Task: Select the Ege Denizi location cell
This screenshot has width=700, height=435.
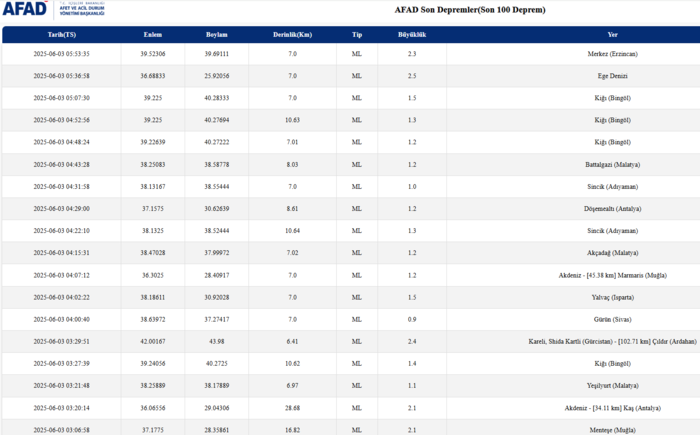Action: click(x=612, y=76)
